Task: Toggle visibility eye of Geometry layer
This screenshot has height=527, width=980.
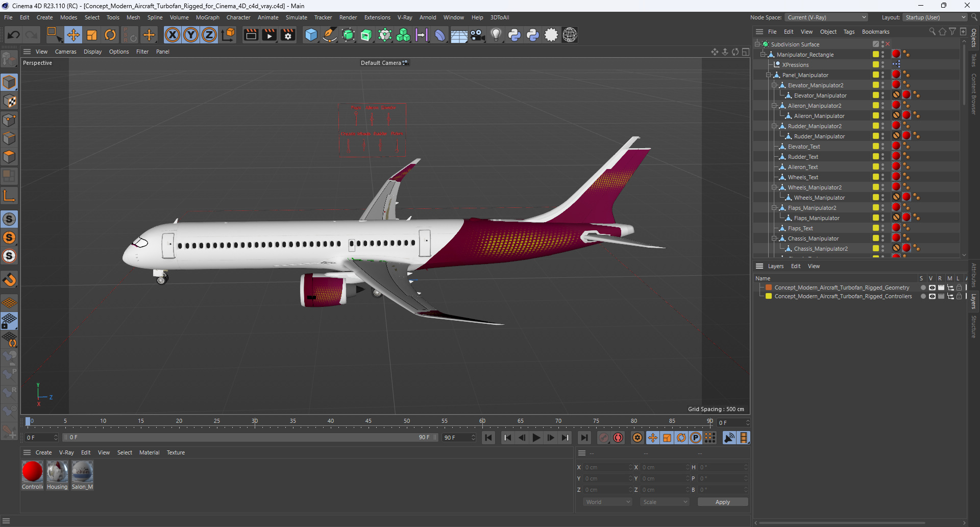Action: (932, 288)
